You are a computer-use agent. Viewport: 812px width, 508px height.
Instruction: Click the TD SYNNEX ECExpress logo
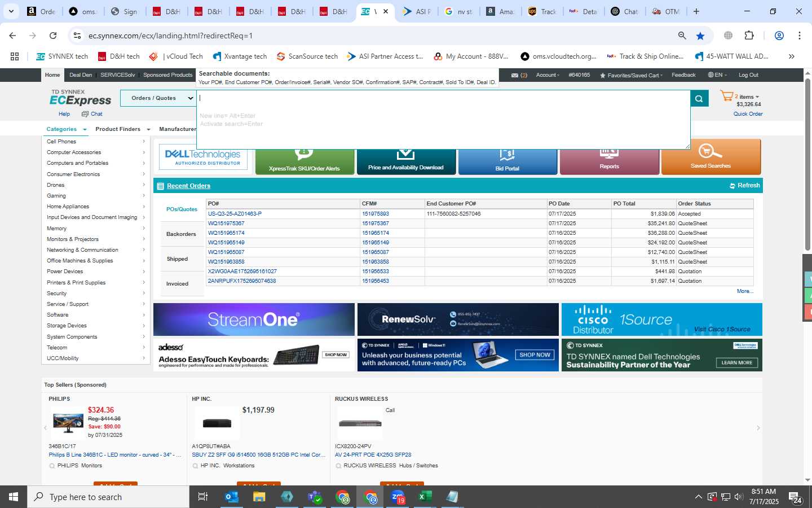(x=81, y=98)
